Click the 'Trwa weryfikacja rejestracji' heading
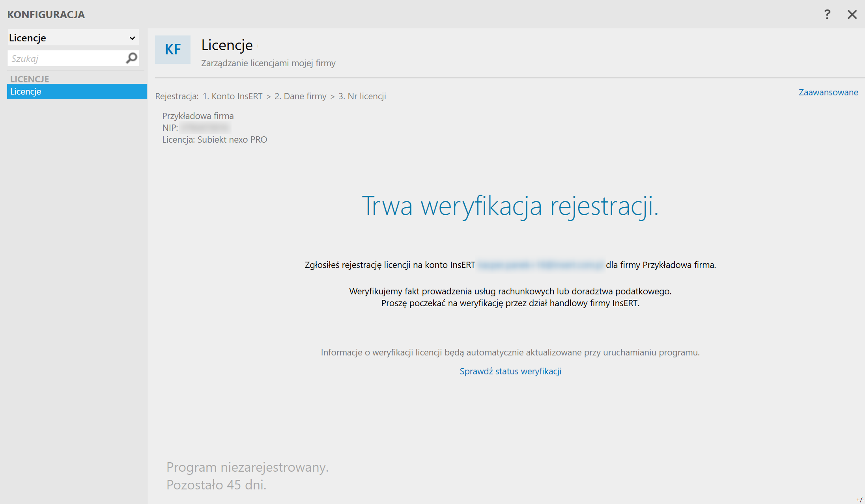Image resolution: width=865 pixels, height=504 pixels. [x=510, y=206]
